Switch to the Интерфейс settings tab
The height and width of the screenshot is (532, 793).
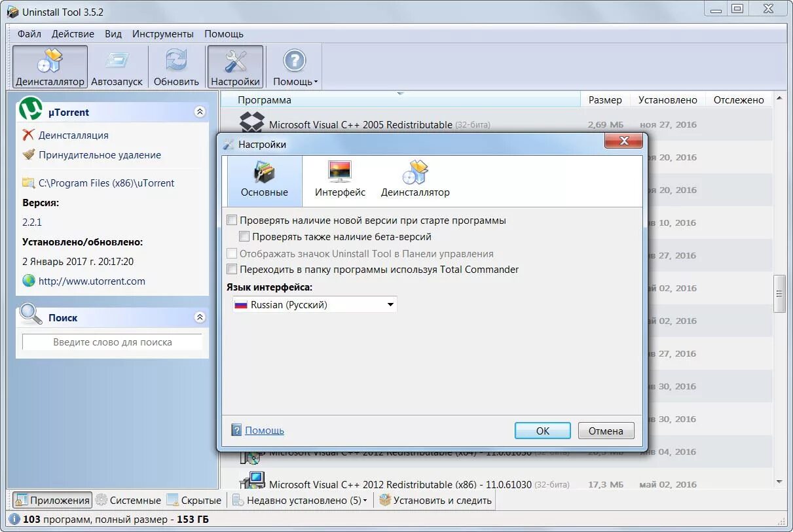[x=340, y=181]
